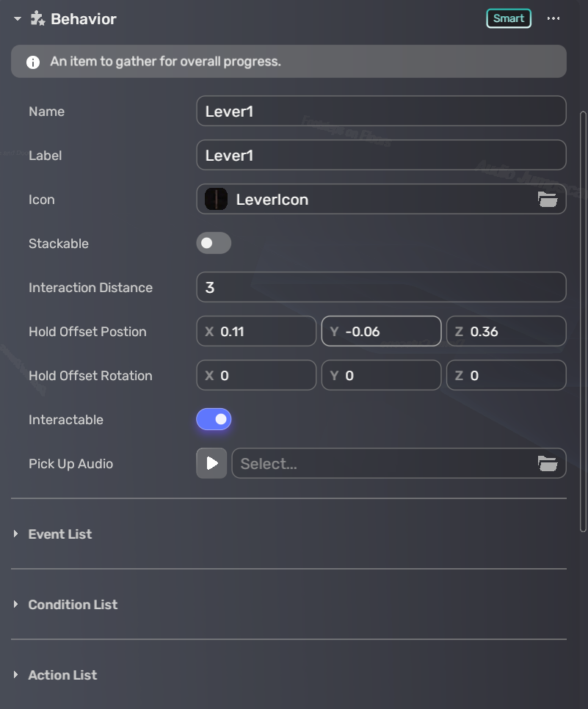Collapse the Behavior section
The image size is (588, 709).
17,19
